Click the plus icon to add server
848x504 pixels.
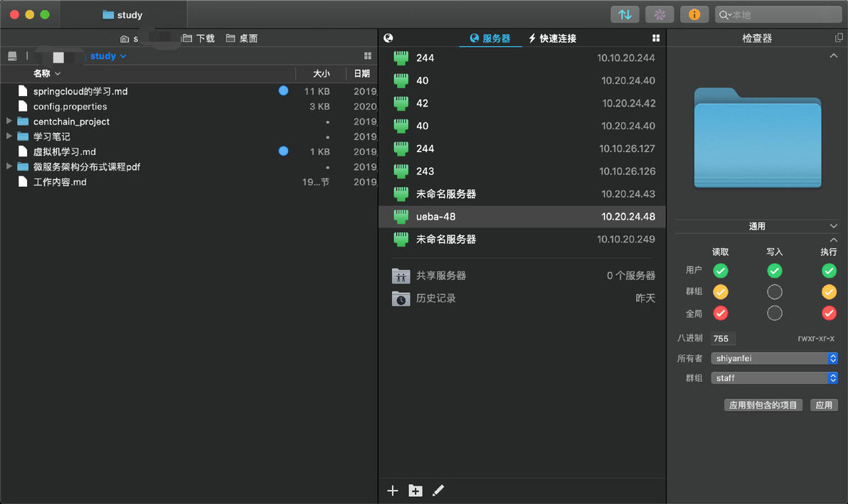(392, 490)
